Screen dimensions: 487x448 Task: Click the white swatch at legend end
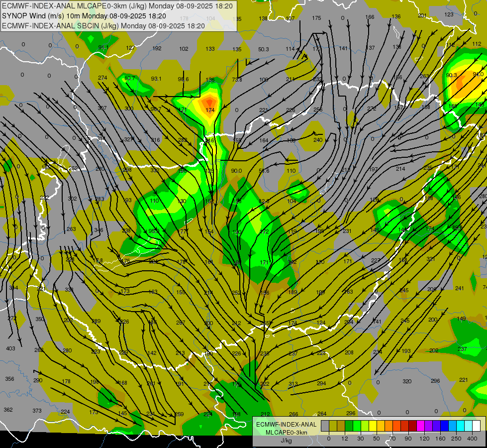pos(477,426)
